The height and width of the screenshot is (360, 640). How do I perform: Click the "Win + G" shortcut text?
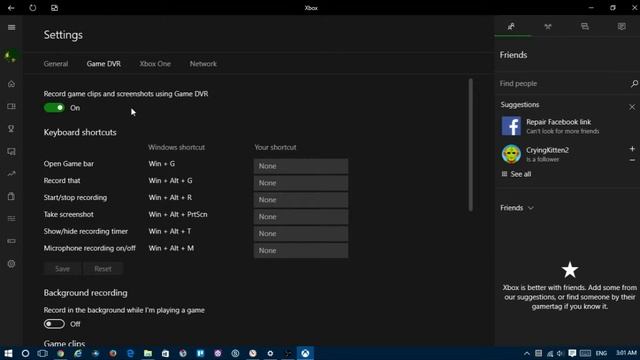click(162, 164)
